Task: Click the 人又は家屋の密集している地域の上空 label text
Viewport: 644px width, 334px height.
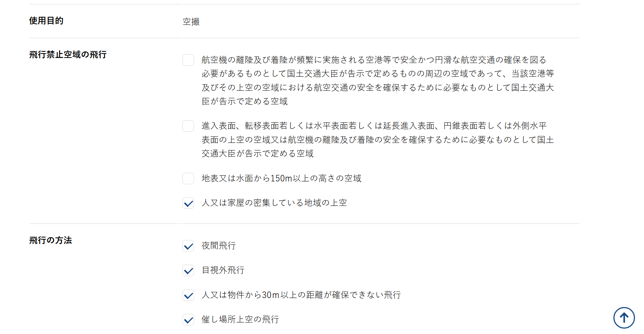Action: (274, 203)
